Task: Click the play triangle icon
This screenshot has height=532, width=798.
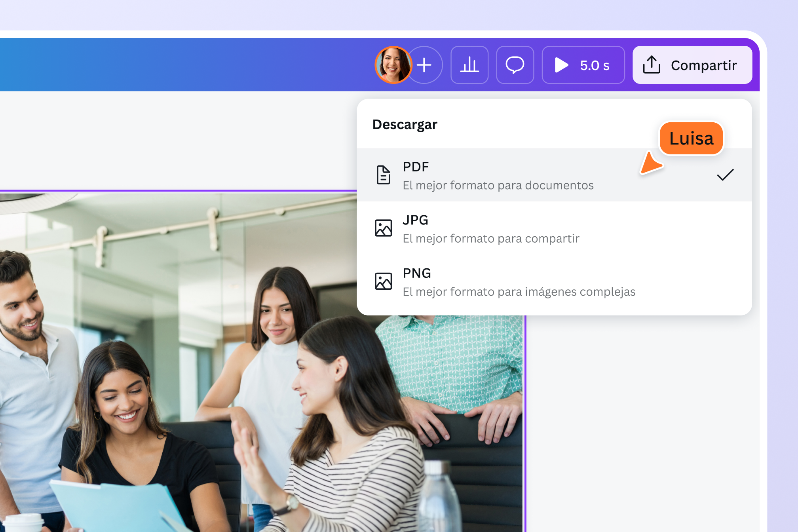Action: point(561,65)
